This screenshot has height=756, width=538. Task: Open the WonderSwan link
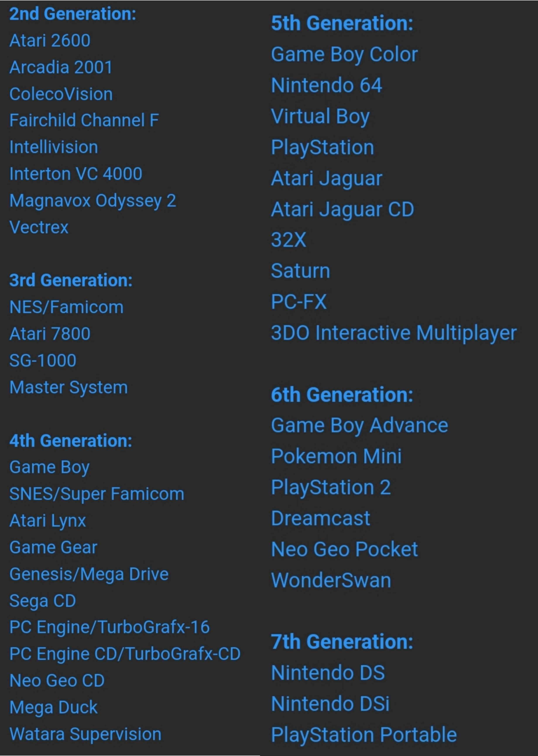pos(331,580)
